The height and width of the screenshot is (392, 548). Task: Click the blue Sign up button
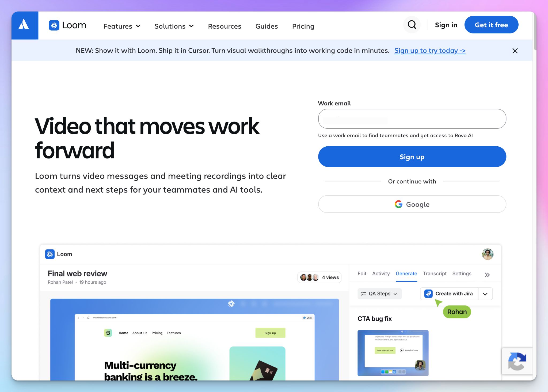point(412,157)
